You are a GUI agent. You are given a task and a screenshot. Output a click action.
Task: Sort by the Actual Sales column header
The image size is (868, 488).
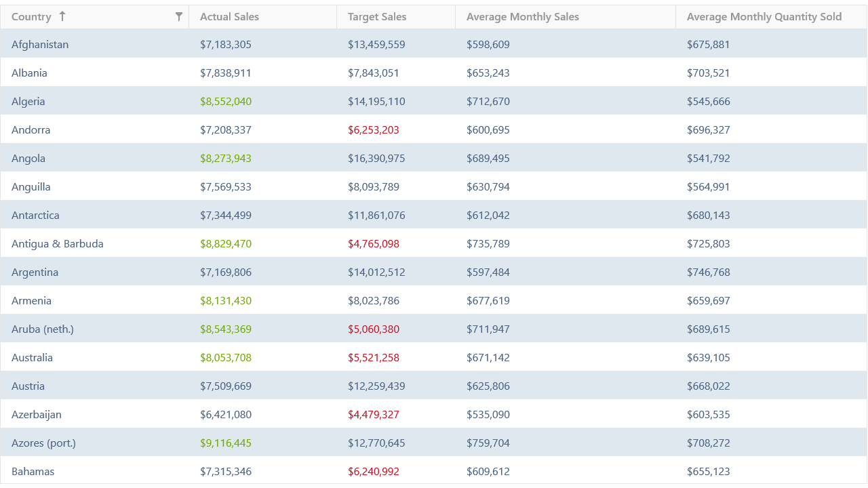pos(229,17)
